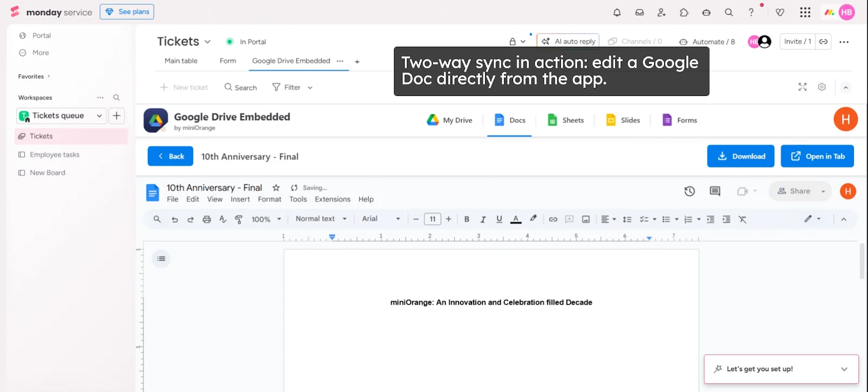Hide Docs menus with up chevron
868x392 pixels.
click(x=844, y=220)
